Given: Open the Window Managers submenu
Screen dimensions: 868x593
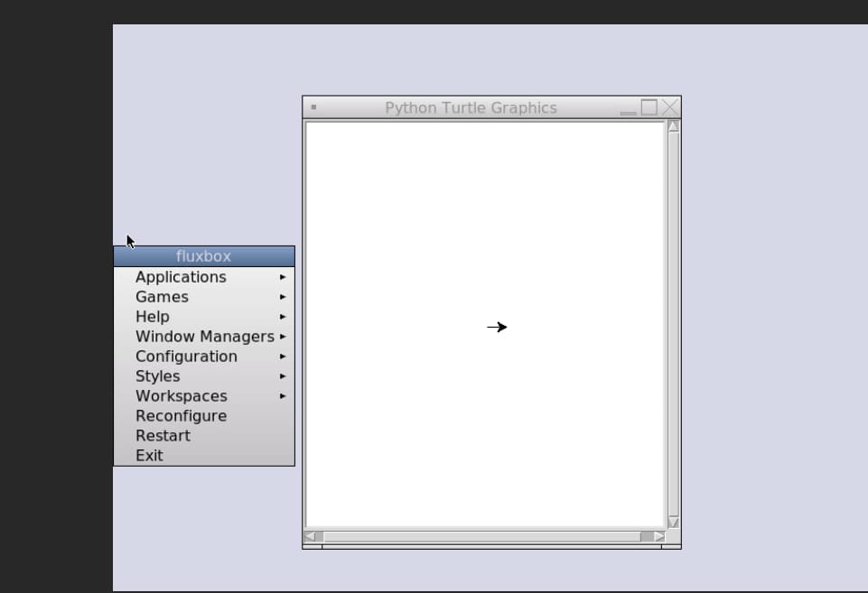Looking at the screenshot, I should (x=204, y=337).
